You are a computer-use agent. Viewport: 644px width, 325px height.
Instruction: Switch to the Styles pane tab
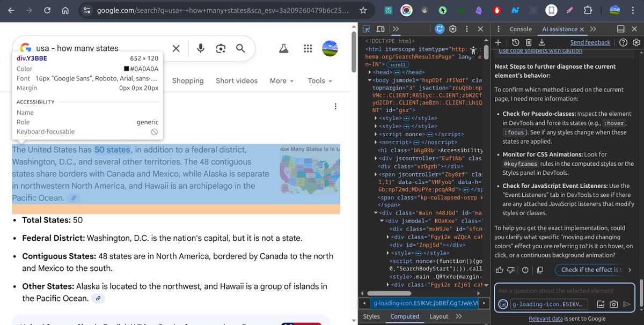click(x=371, y=316)
